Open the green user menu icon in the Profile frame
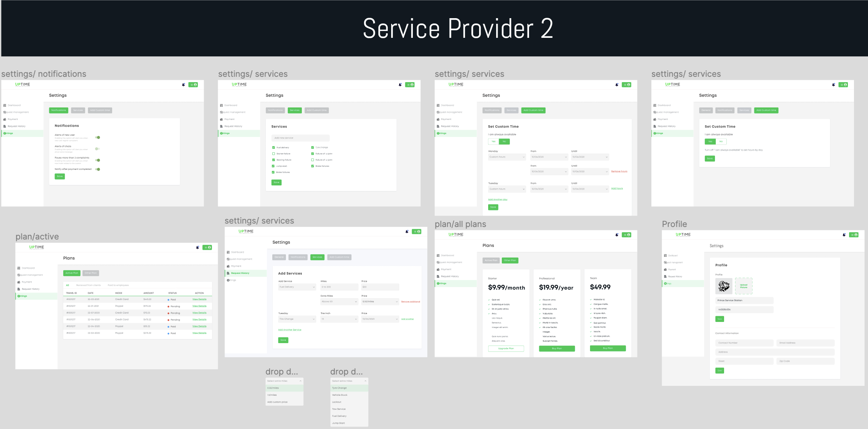868x429 pixels. pos(854,235)
